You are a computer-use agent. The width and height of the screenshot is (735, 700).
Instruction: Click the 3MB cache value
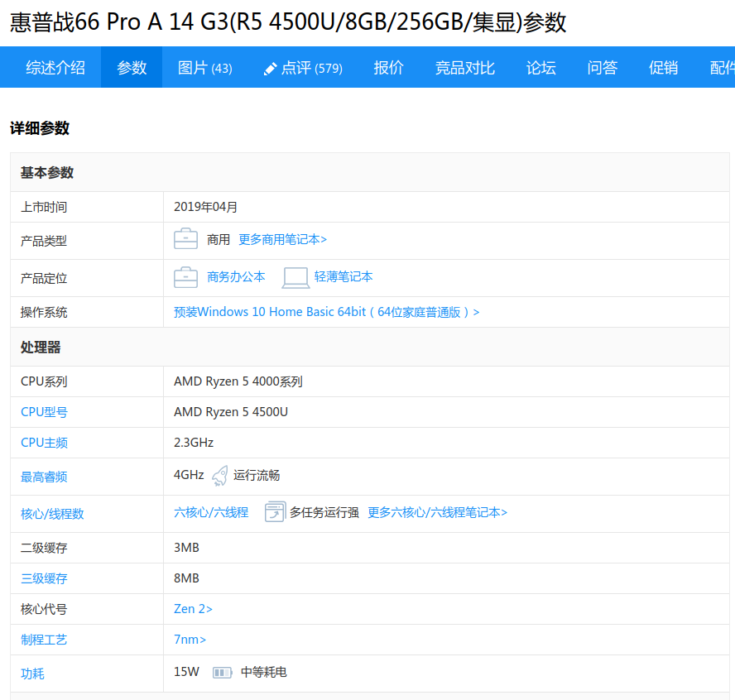tap(186, 547)
